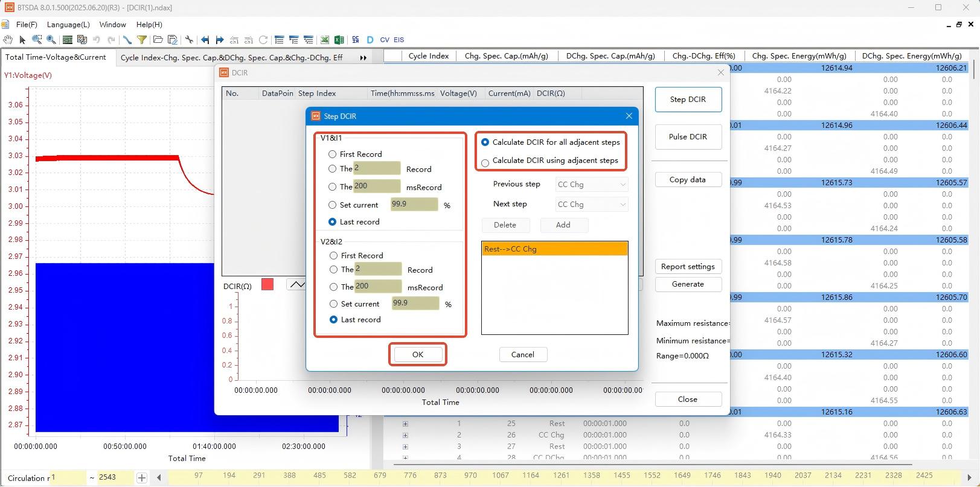
Task: Click the blue left arrow previous icon
Action: pos(205,40)
